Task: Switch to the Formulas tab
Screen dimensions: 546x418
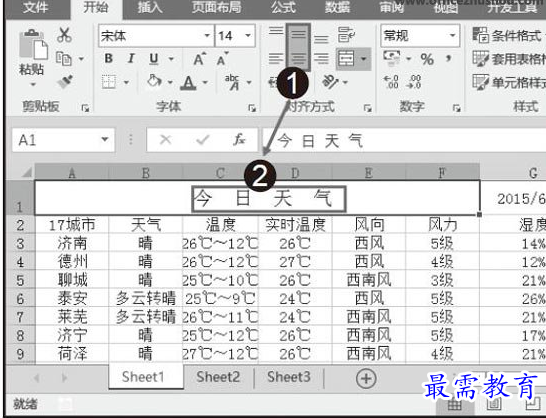Action: 284,8
